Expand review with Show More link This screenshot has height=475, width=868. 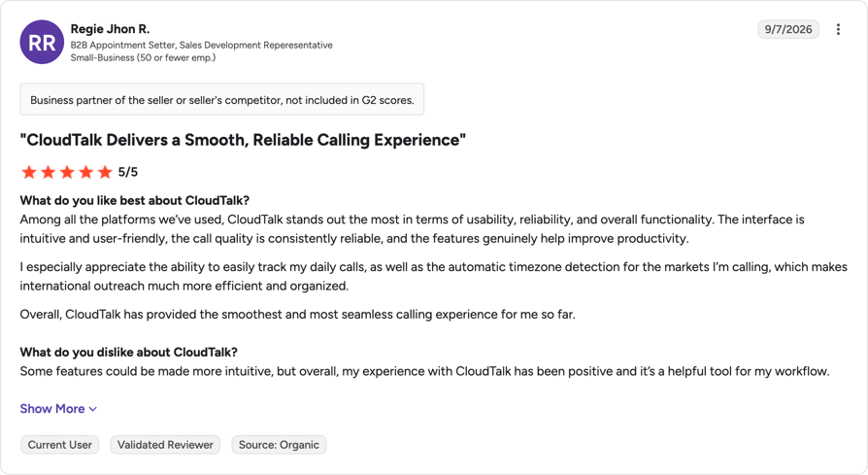point(58,409)
